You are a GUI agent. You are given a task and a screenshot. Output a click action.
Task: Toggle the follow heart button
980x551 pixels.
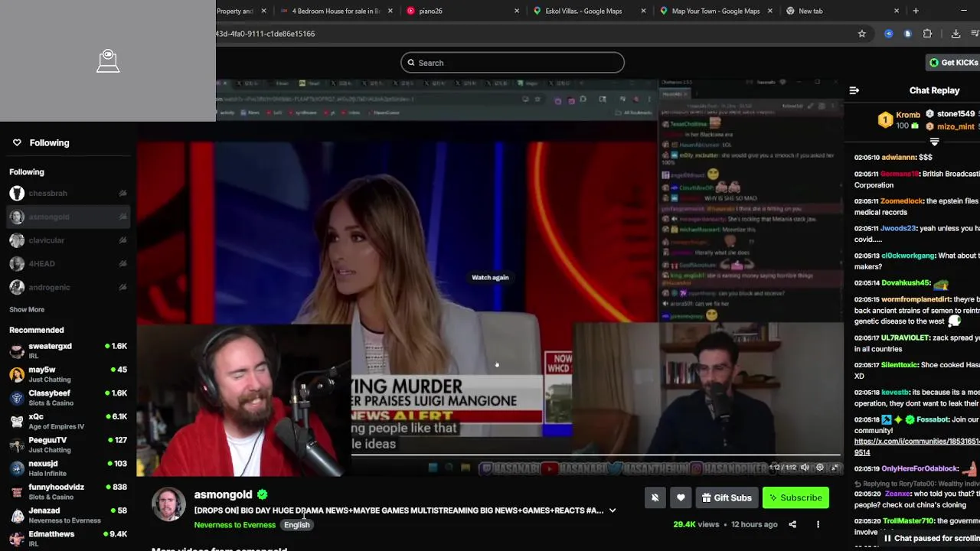[x=681, y=498]
